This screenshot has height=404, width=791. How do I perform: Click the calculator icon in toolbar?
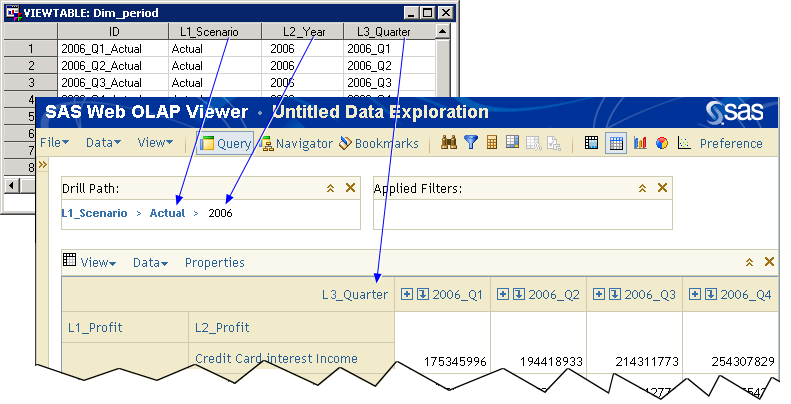pyautogui.click(x=491, y=143)
